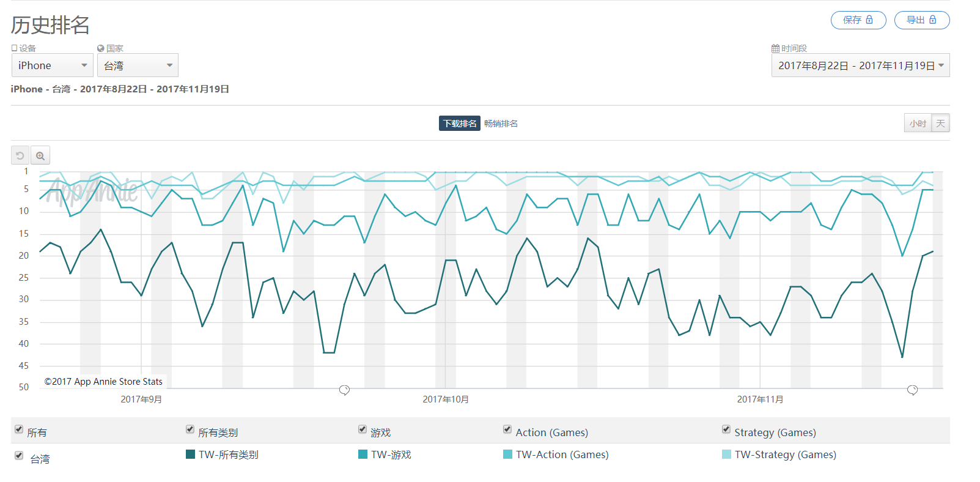This screenshot has height=482, width=980.
Task: Select 天 granularity
Action: click(940, 124)
